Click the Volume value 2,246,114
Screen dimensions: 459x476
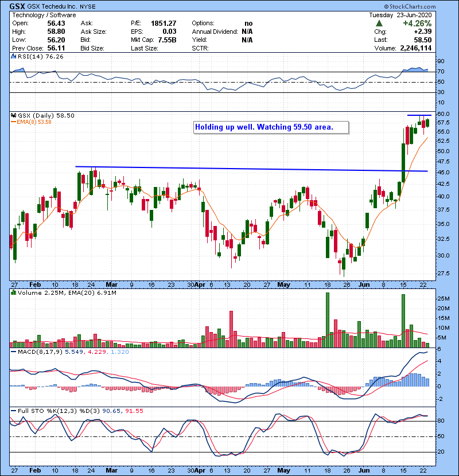tap(416, 48)
